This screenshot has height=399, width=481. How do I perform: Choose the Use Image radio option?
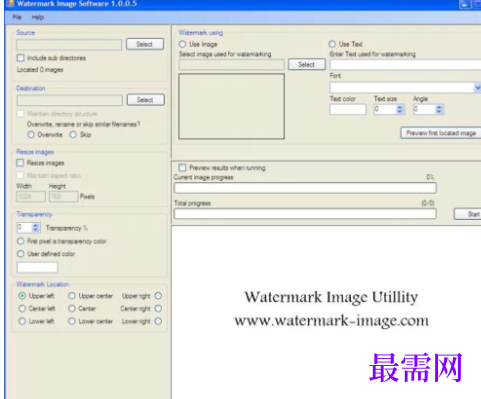tap(182, 44)
